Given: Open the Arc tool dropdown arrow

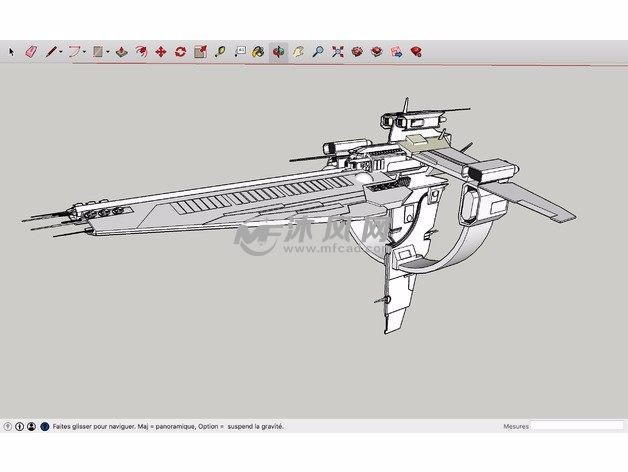Looking at the screenshot, I should click(x=85, y=51).
